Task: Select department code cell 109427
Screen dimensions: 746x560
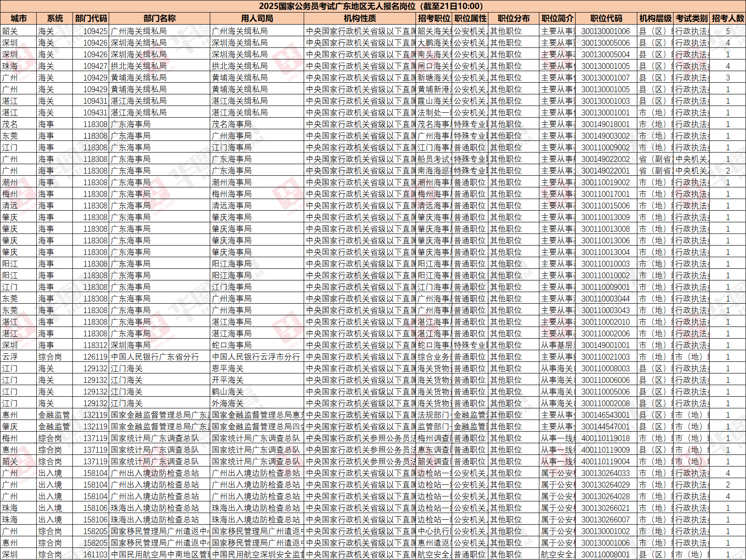Action: 91,66
